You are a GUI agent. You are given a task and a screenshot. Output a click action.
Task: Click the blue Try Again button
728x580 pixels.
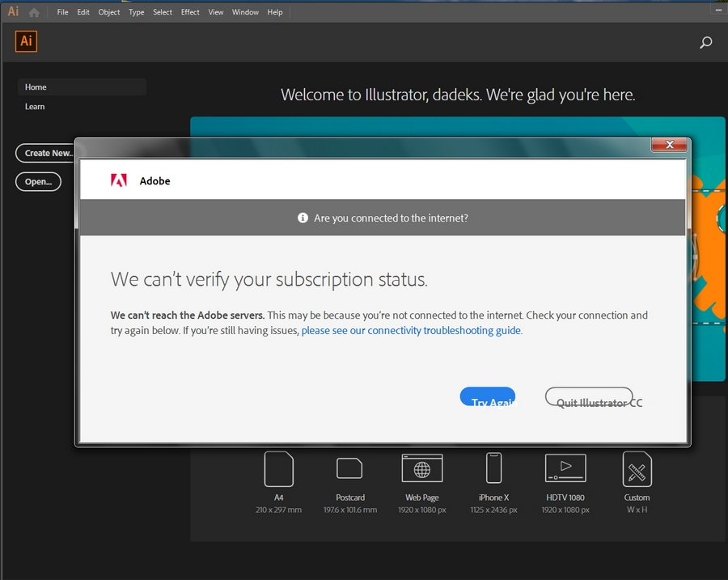488,396
